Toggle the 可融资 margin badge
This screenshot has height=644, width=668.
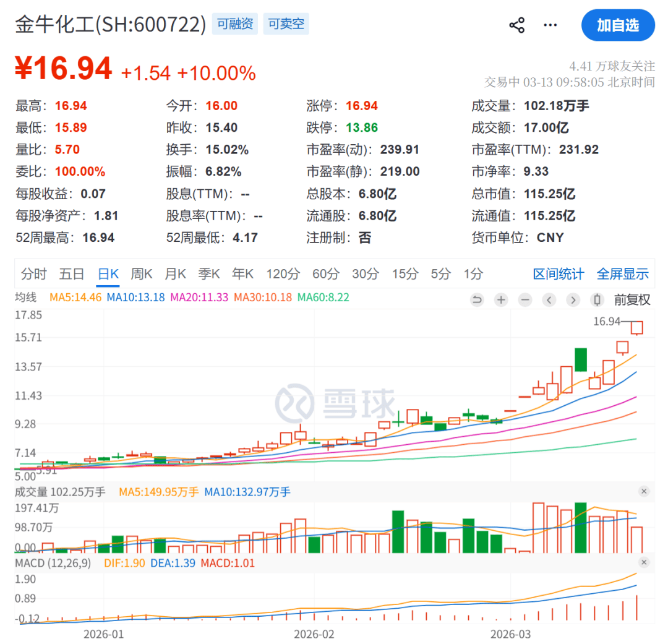tap(235, 24)
